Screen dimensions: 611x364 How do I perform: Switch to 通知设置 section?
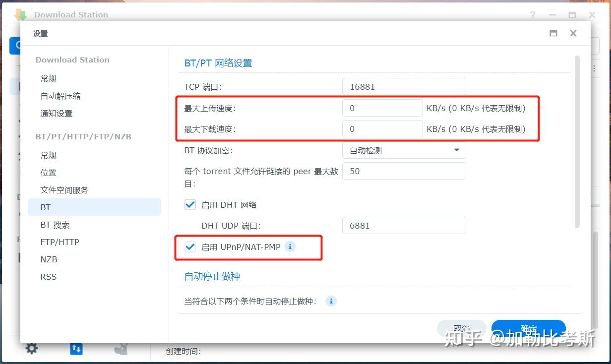coord(56,113)
